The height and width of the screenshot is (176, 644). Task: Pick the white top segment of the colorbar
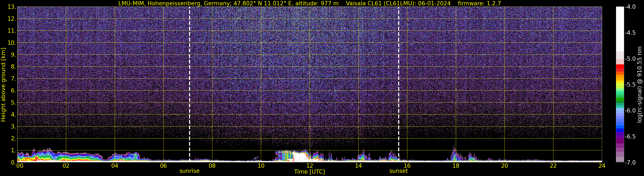click(620, 29)
